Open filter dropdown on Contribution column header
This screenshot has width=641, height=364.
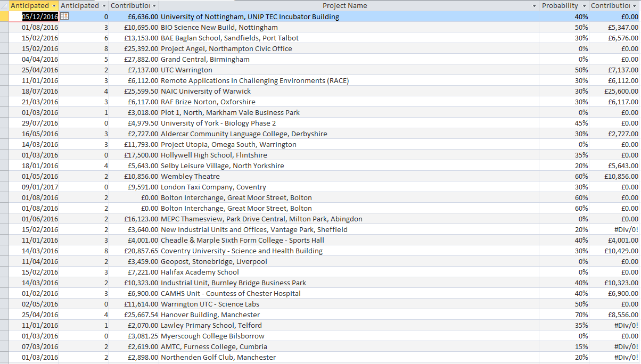click(154, 6)
